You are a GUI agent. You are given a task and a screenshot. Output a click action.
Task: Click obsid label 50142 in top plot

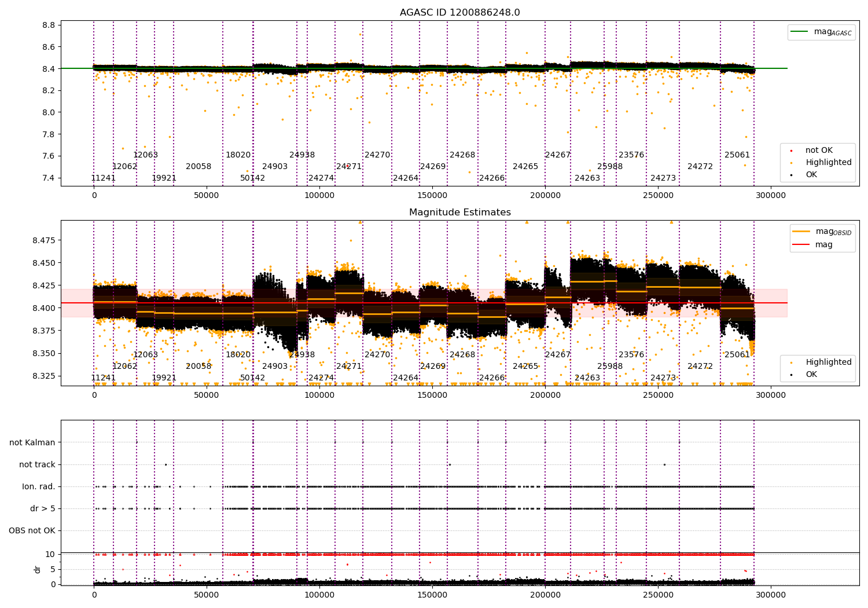(x=253, y=178)
